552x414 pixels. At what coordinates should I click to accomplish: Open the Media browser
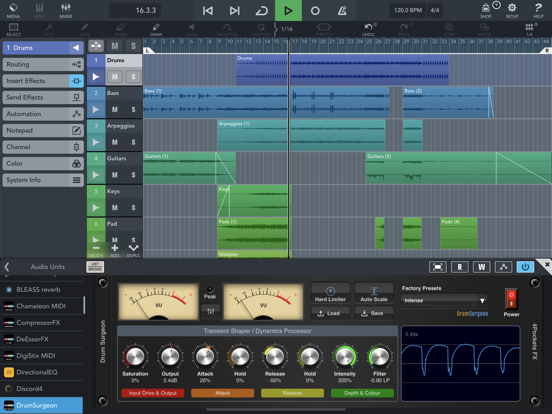point(13,10)
